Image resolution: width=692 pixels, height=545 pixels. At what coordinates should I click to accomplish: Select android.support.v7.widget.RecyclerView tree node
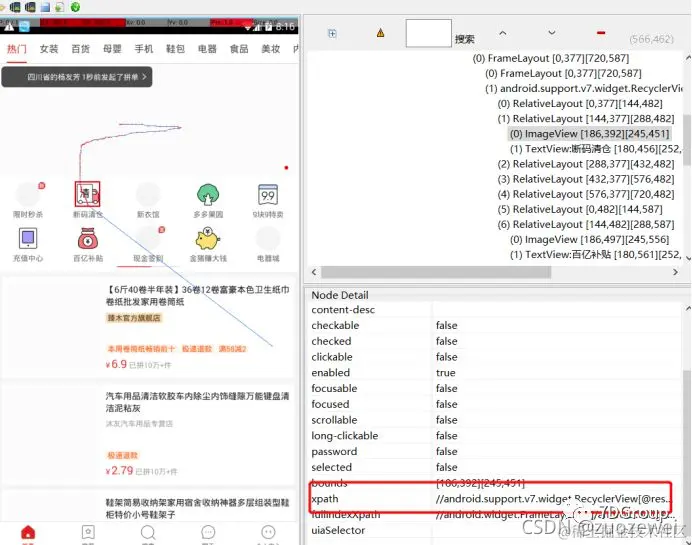point(583,88)
